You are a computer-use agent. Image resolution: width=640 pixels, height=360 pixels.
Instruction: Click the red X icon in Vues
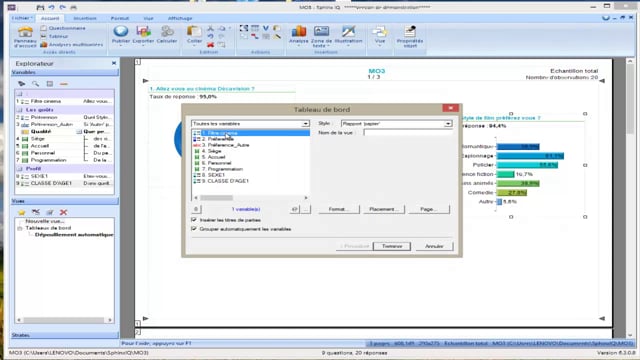63,212
